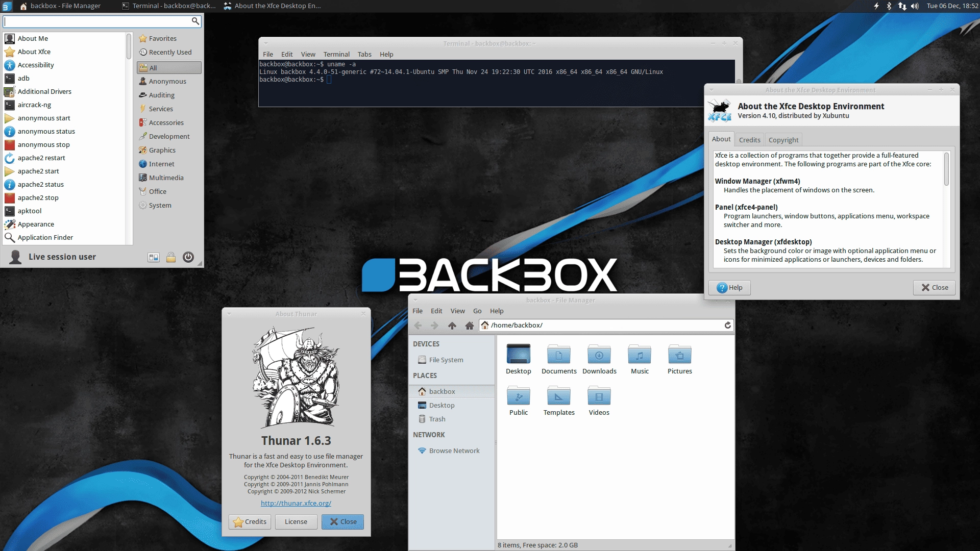Switch to the Copyright tab in About Xfce
The width and height of the screenshot is (980, 551).
click(x=783, y=140)
